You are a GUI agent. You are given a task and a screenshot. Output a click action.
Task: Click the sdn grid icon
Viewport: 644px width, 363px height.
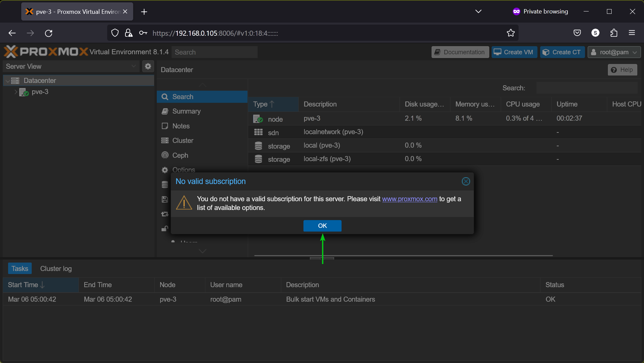[258, 132]
